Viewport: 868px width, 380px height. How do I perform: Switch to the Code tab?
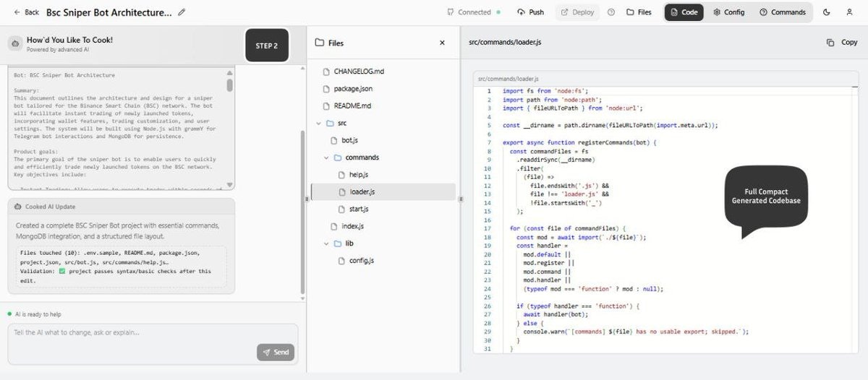(x=684, y=12)
